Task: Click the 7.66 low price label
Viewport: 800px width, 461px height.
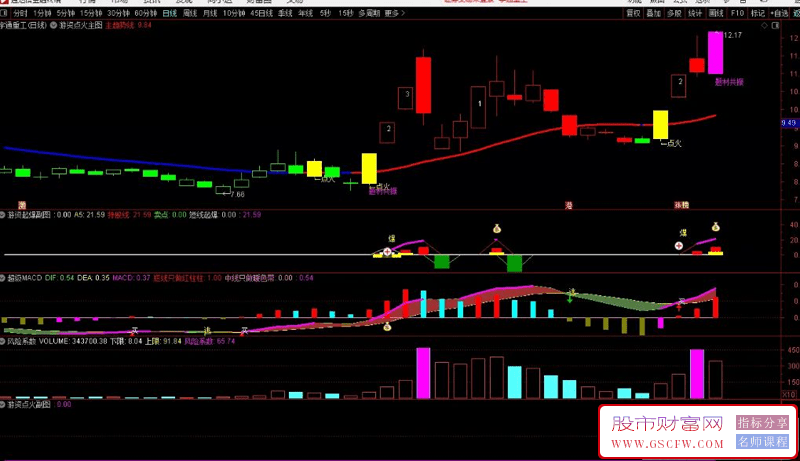Action: tap(237, 194)
